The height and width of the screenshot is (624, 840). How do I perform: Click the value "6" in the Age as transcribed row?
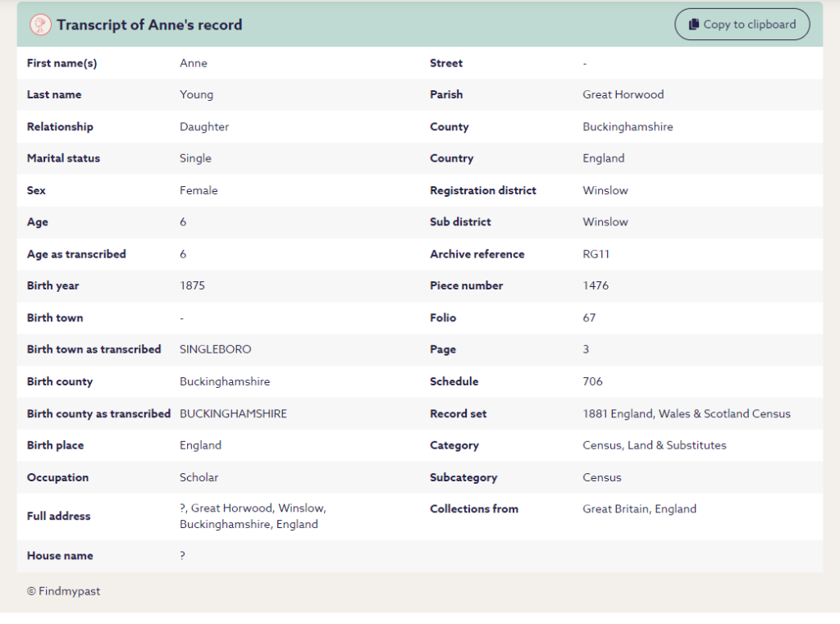coord(183,254)
